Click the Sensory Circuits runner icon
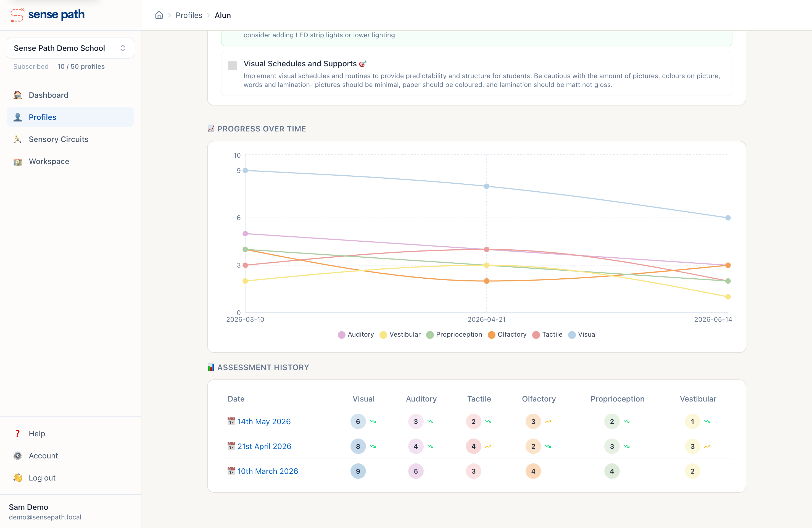 18,139
